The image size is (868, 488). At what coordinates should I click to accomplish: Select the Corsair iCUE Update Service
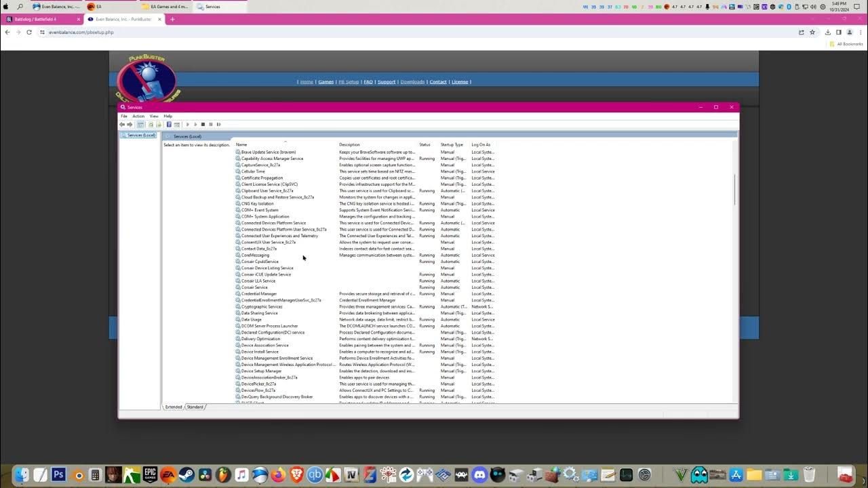366,274
